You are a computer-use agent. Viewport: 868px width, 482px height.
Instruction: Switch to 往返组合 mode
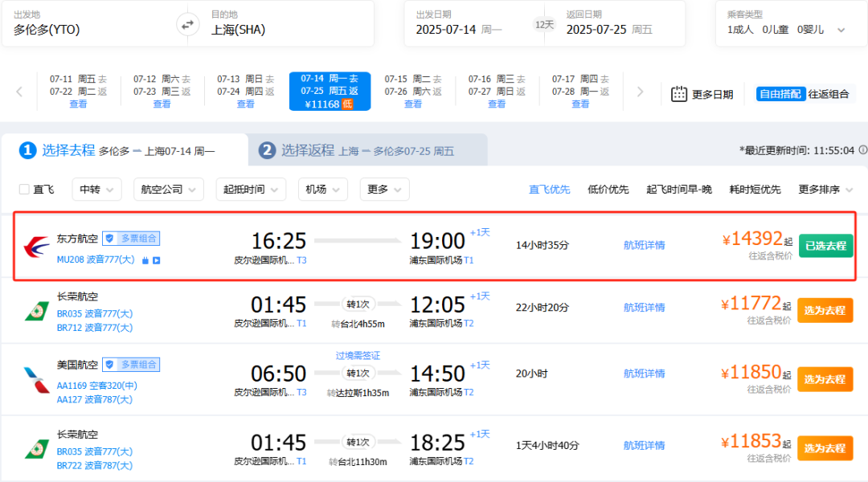(829, 94)
